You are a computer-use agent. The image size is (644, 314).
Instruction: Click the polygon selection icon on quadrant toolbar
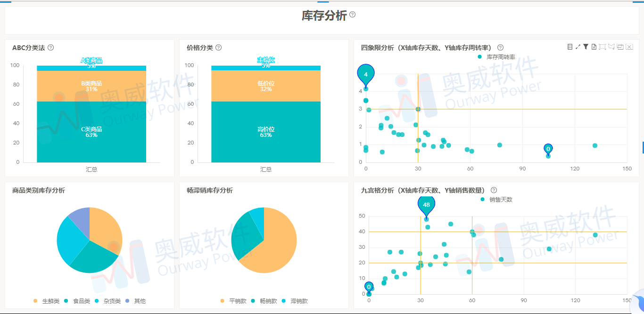pos(611,47)
